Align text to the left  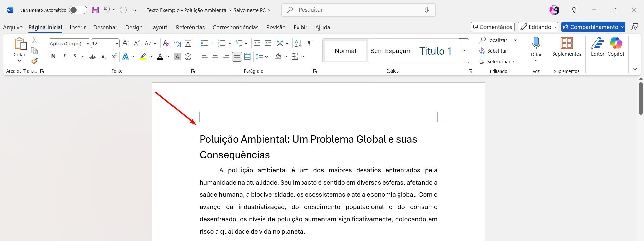coord(205,57)
